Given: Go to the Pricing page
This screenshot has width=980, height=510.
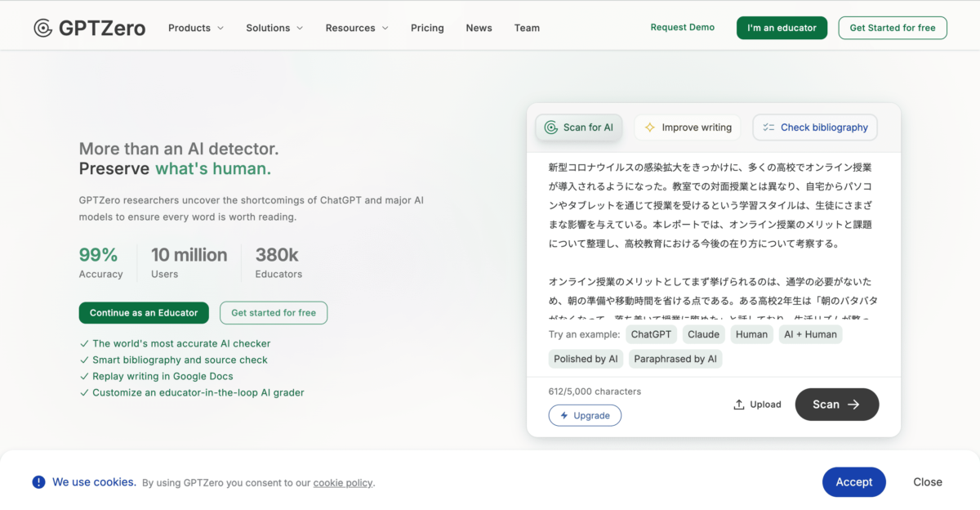Looking at the screenshot, I should pyautogui.click(x=427, y=28).
